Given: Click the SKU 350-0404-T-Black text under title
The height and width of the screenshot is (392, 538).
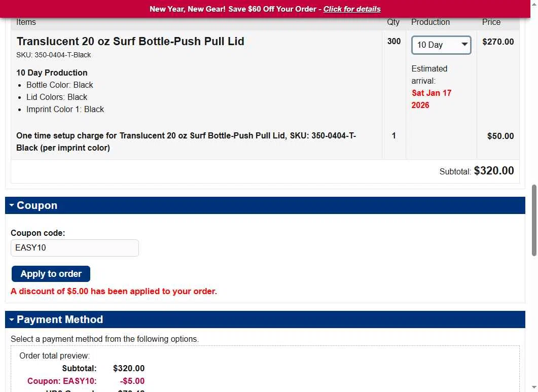Looking at the screenshot, I should tap(54, 55).
